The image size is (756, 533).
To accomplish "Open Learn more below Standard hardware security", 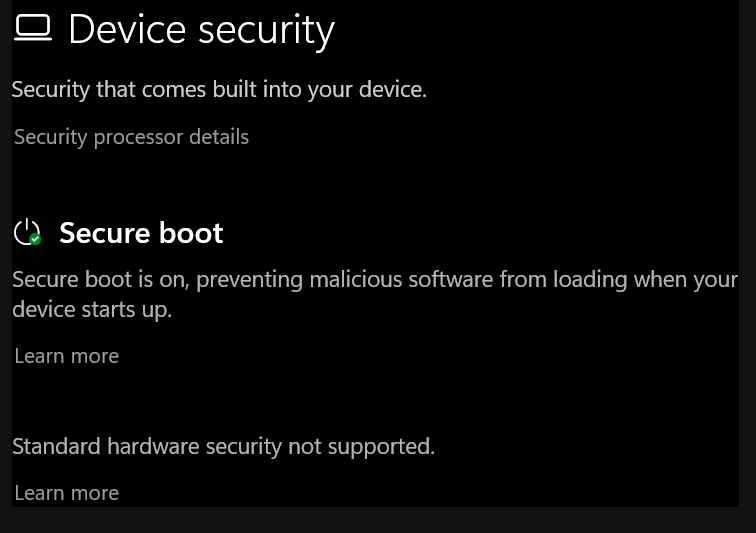I will [67, 493].
